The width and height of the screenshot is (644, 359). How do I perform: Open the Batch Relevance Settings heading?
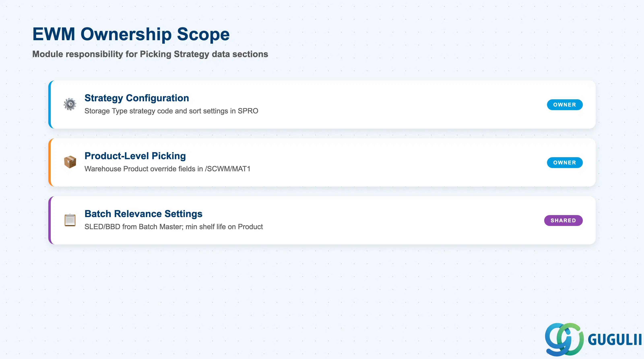143,214
